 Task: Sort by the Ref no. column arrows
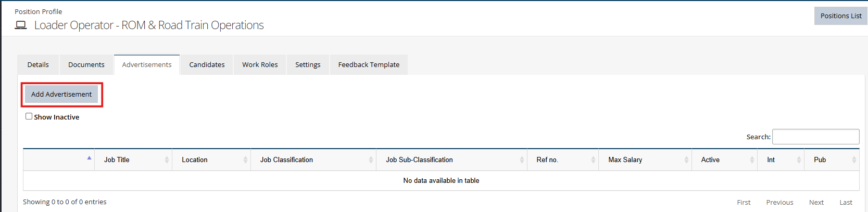pyautogui.click(x=593, y=160)
